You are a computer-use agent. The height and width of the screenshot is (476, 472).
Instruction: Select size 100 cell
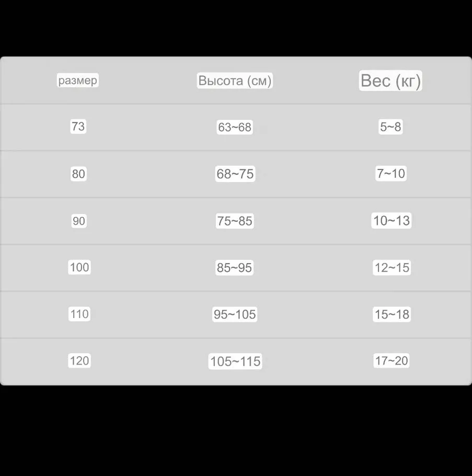(79, 267)
